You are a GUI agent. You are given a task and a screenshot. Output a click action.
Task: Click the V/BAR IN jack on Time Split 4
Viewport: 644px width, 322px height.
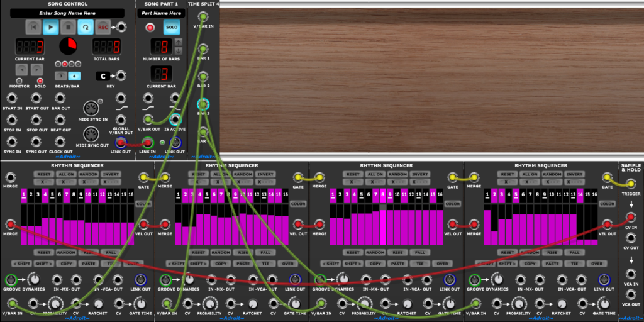pyautogui.click(x=203, y=17)
